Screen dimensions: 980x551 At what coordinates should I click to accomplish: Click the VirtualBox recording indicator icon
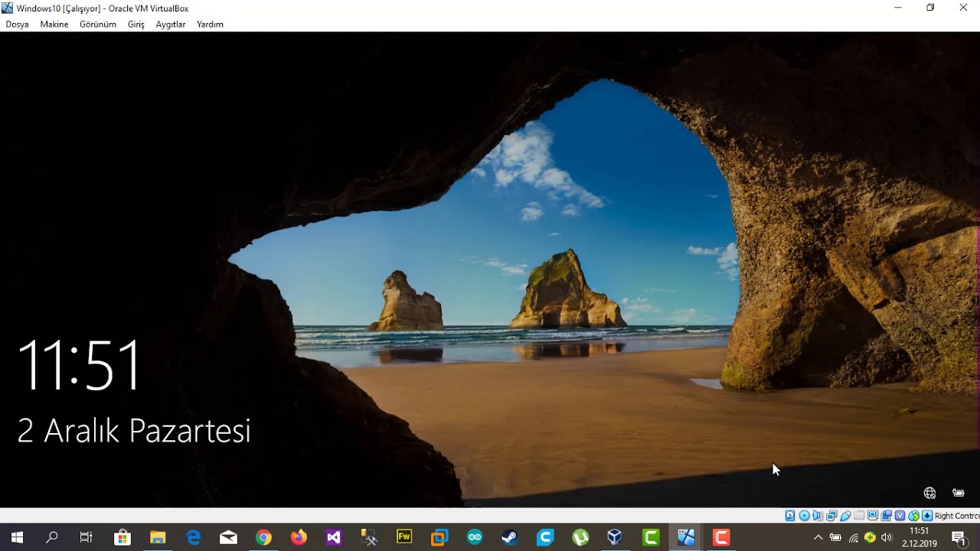coord(887,516)
